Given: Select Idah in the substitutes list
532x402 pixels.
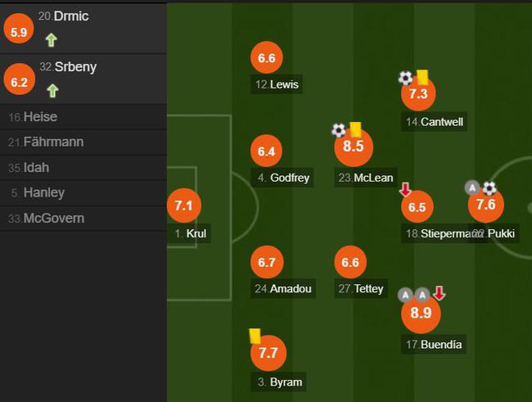Looking at the screenshot, I should pos(83,167).
